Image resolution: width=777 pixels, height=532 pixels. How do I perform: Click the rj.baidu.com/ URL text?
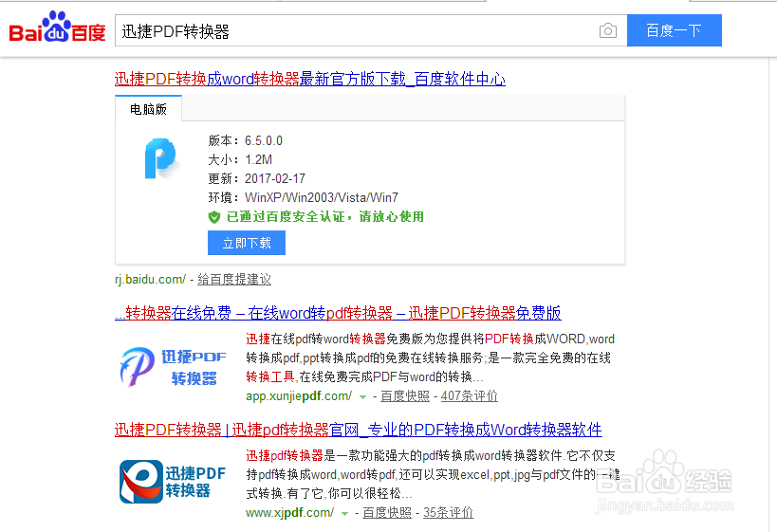[x=150, y=280]
